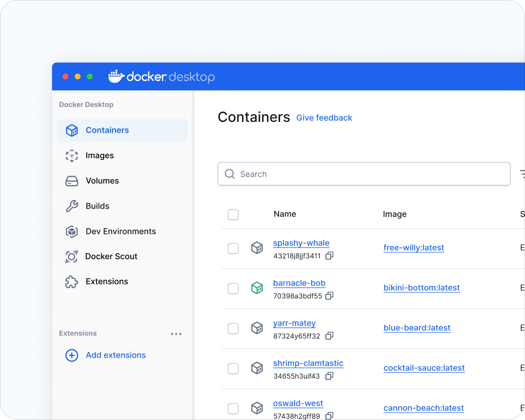Open the bikini-bottom:latest image link
Viewport: 525px width, 420px height.
tap(421, 288)
